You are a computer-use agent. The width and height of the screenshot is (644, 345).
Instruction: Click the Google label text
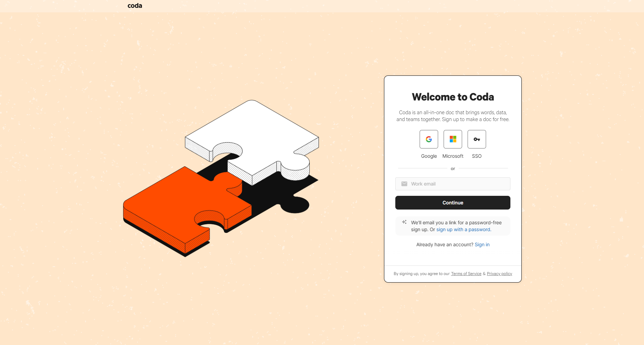(429, 156)
